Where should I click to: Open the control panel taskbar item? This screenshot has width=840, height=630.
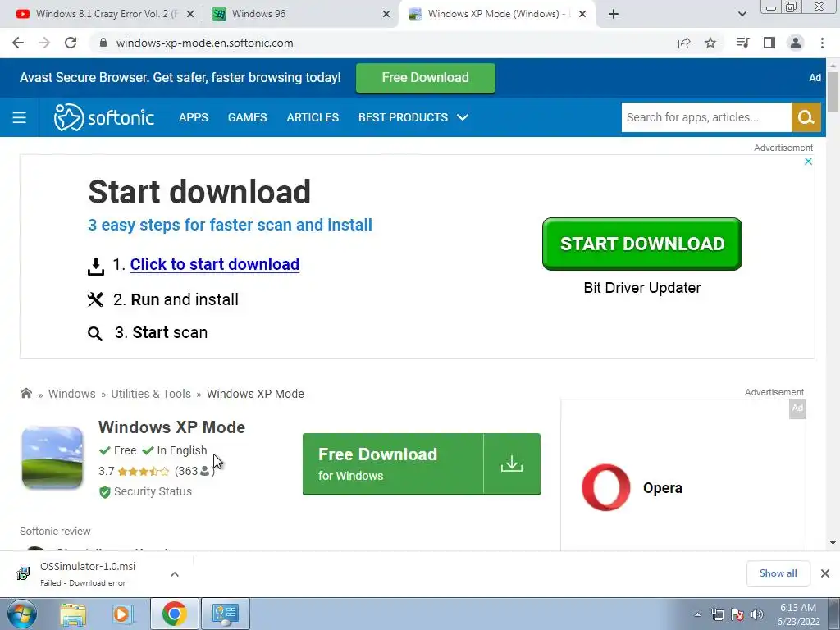[x=225, y=614]
